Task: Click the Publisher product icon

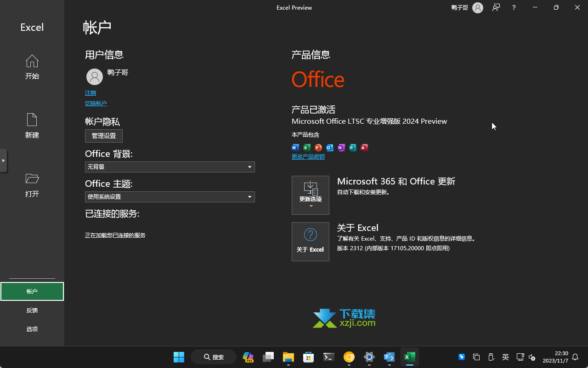Action: point(353,148)
